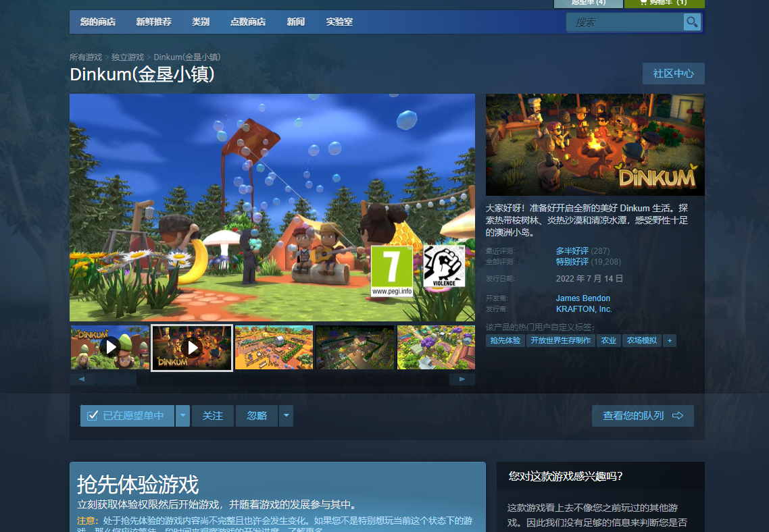Screen dimensions: 769x532
Task: Click the right arrow of thumbnail strip
Action: click(x=462, y=379)
